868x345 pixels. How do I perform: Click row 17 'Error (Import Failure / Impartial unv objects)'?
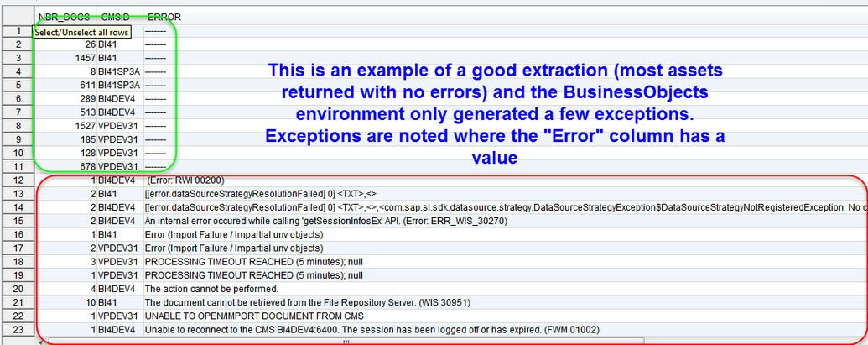coord(234,248)
